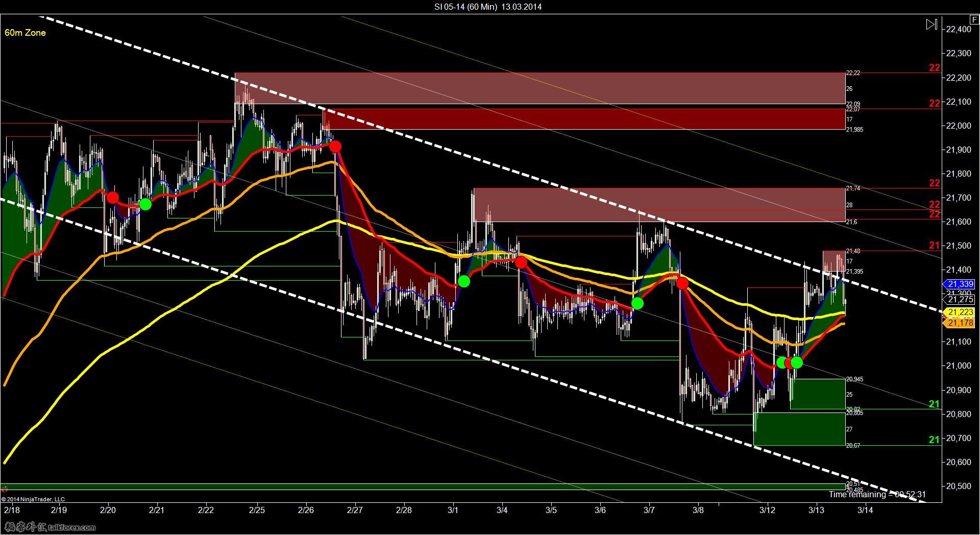Select the 3/6 date label

point(600,510)
